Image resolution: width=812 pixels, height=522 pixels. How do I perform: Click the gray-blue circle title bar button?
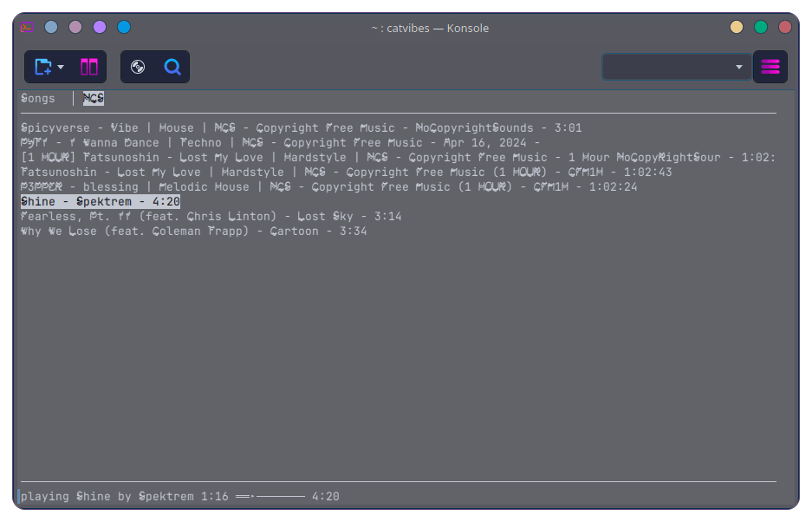[51, 27]
